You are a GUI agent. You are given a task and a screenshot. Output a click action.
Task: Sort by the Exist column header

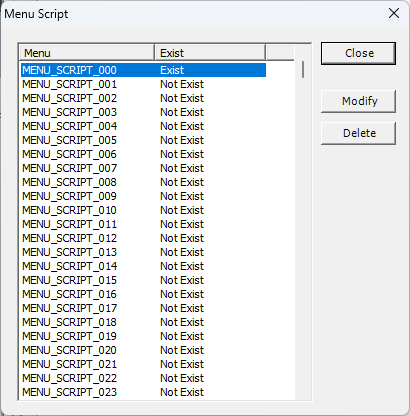(x=210, y=53)
